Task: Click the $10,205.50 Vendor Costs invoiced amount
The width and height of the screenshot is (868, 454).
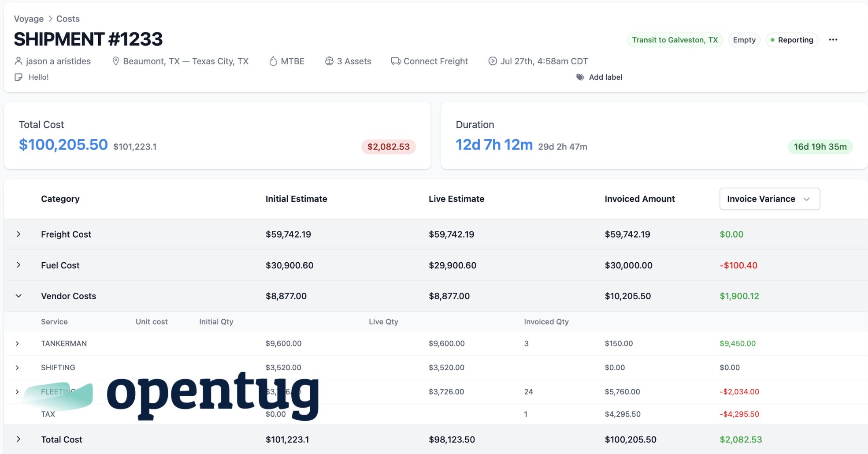Action: click(627, 296)
